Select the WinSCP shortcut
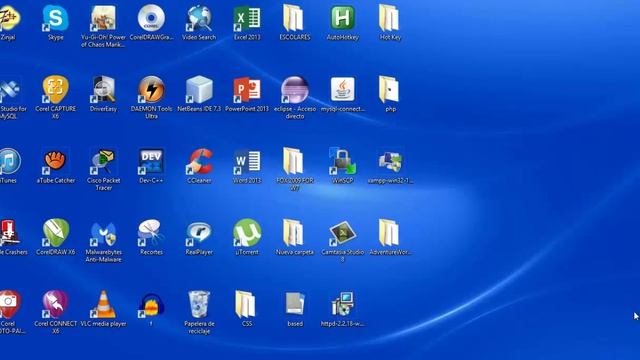Screen dimensions: 640x360 coord(342,162)
